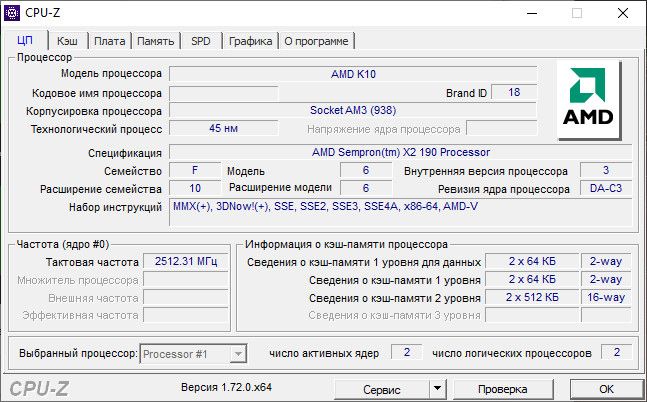Click the Проверка button
Screen dimensions: 647x402
coord(503,389)
